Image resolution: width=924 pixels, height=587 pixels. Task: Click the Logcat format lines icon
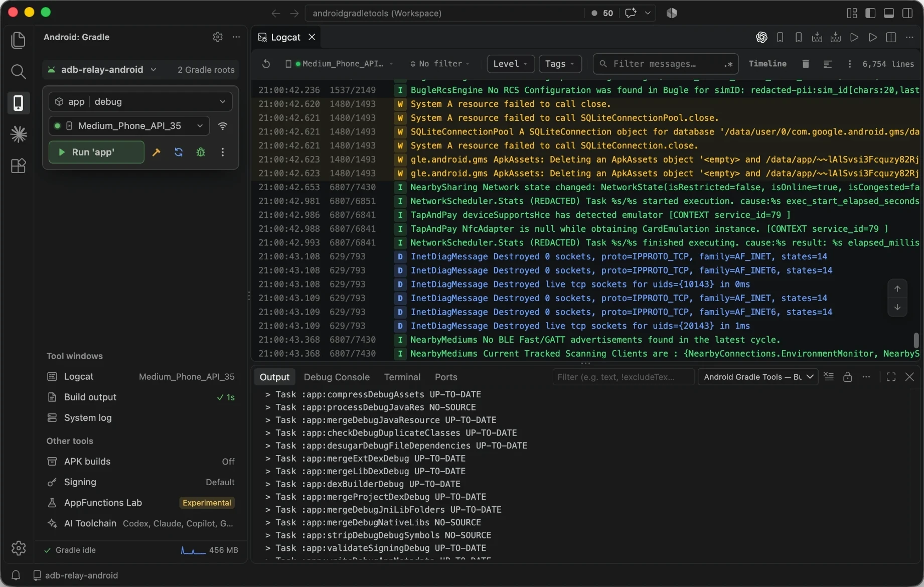click(x=828, y=64)
